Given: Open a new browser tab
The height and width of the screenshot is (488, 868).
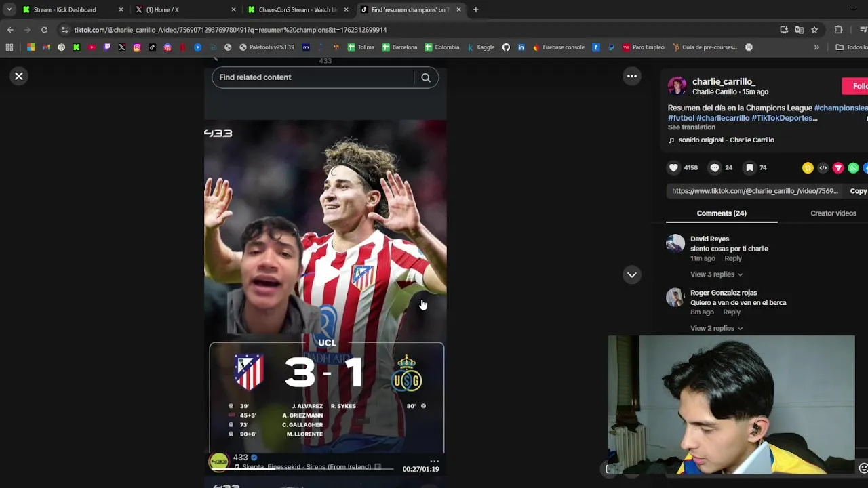Looking at the screenshot, I should pos(475,9).
